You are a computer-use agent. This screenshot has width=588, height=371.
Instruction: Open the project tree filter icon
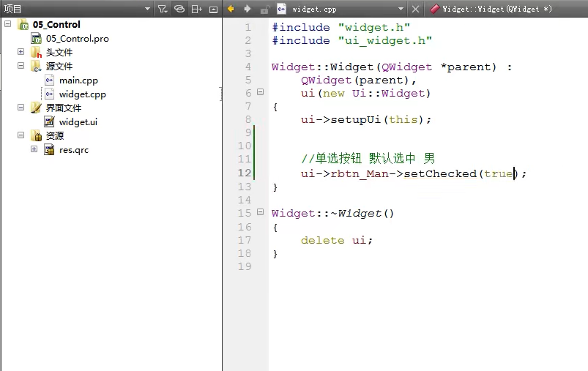163,9
